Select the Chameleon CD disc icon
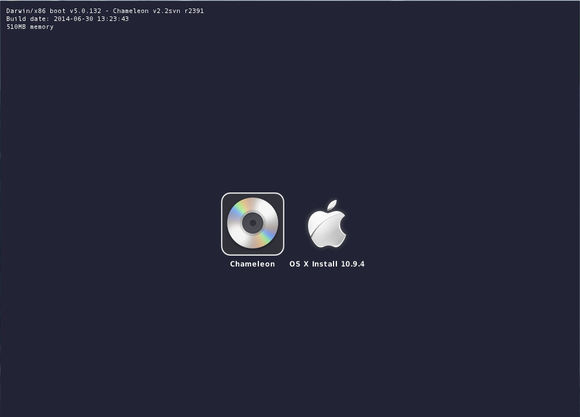Viewport: 580px width, 417px height. click(253, 223)
